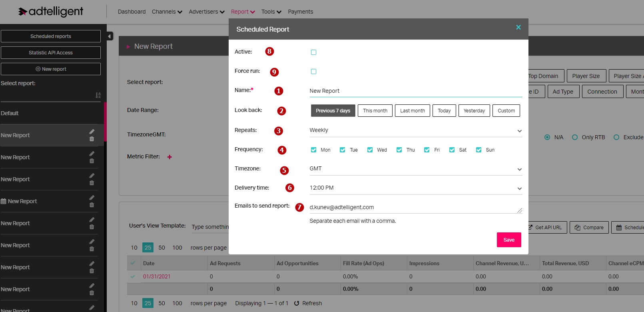Select Previous 7 days look back

click(x=333, y=111)
